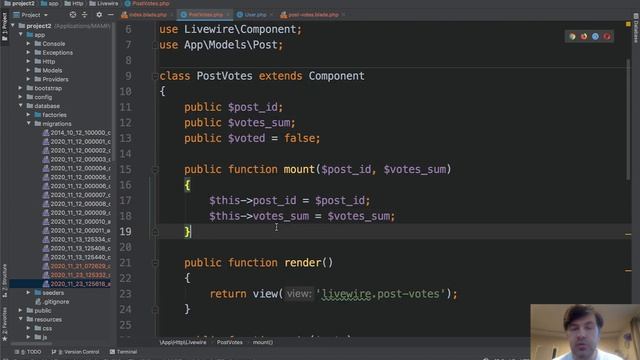Click the expand/collapse all icon in Project panel

(84, 15)
